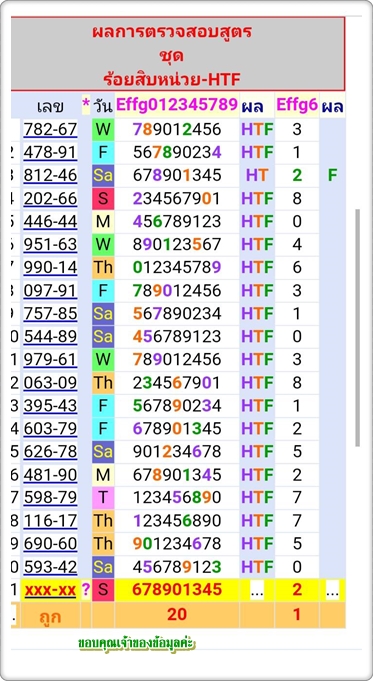
Task: Select the M day cell for 446-44
Action: (x=103, y=221)
